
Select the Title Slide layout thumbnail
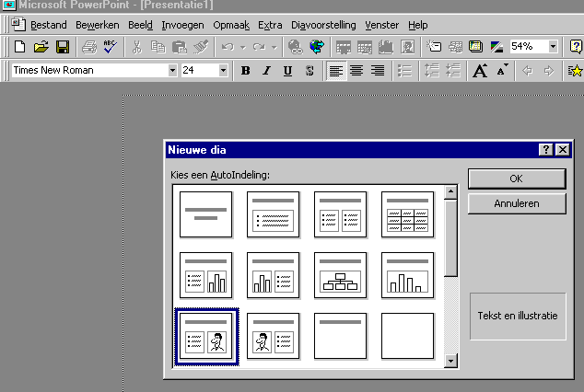[x=206, y=214]
